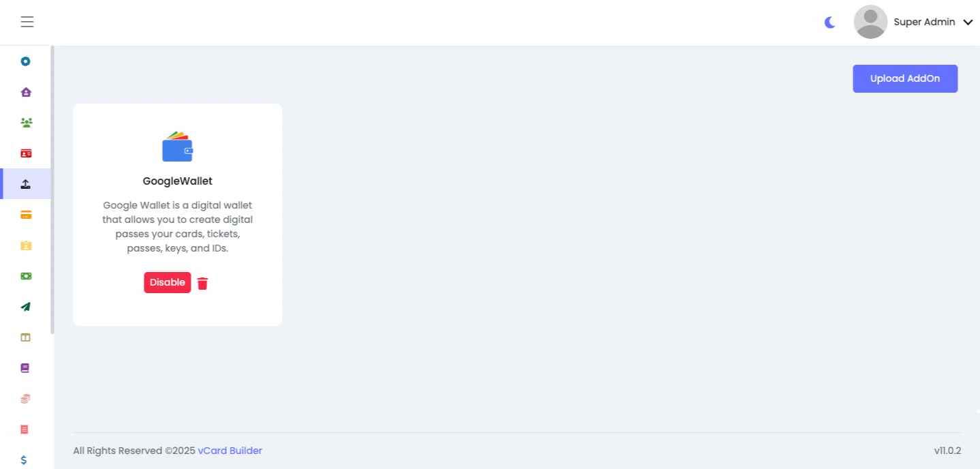Toggle dark mode moon icon
This screenshot has width=980, height=469.
(829, 22)
